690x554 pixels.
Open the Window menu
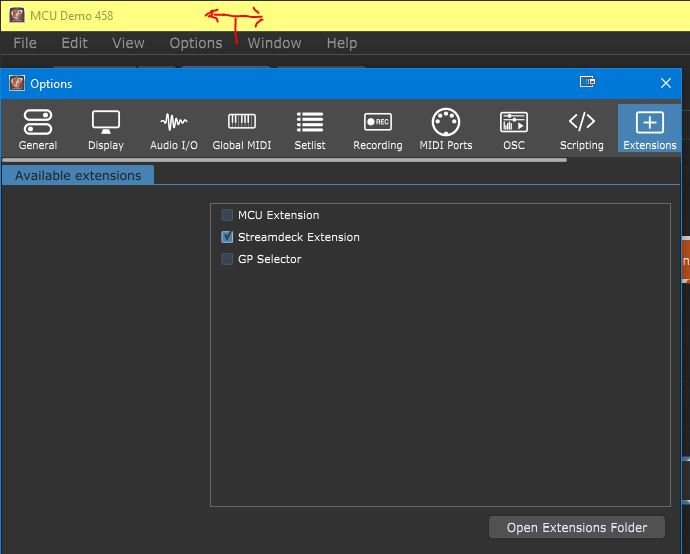click(x=274, y=43)
